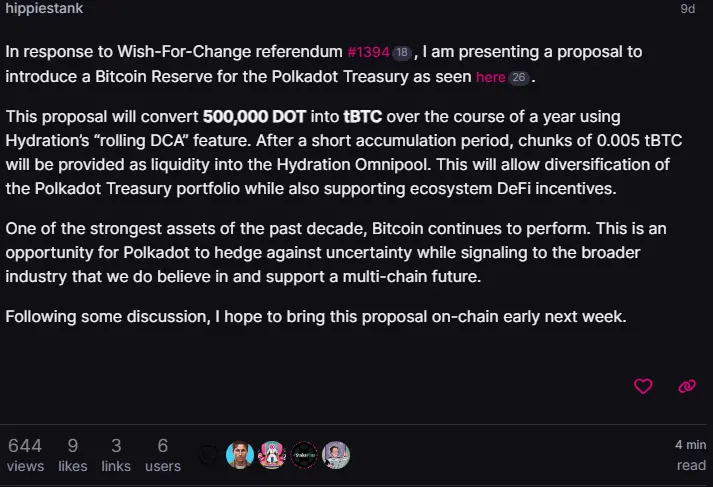The image size is (713, 487).
Task: Expand the 6 users list
Action: tap(163, 455)
